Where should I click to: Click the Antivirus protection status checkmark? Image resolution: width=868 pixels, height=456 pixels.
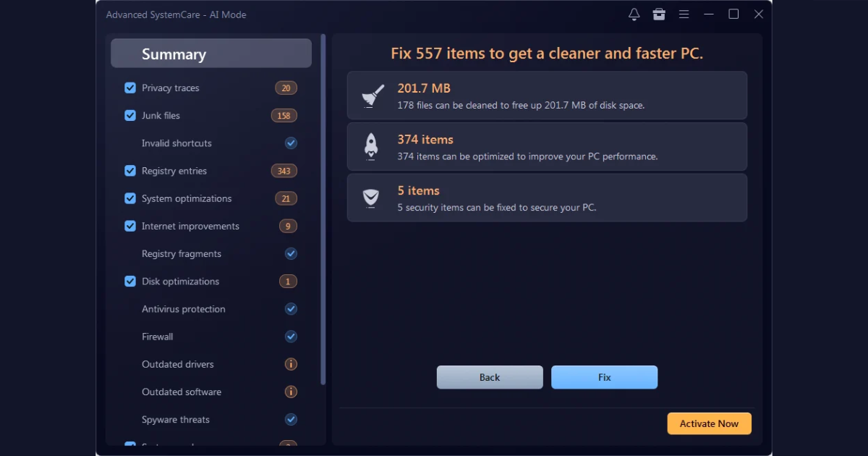(x=291, y=309)
